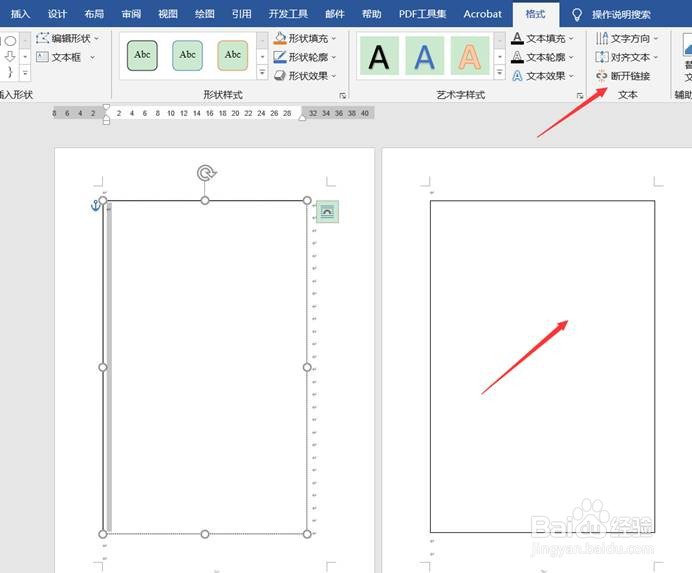Image resolution: width=692 pixels, height=573 pixels.
Task: Open the 插入 ribbon tab
Action: pos(20,14)
